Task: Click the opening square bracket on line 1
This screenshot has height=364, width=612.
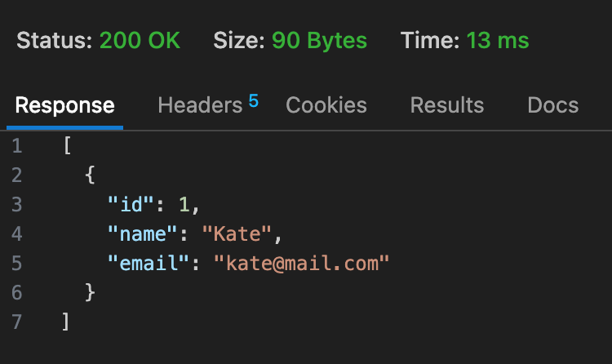Action: coord(67,145)
